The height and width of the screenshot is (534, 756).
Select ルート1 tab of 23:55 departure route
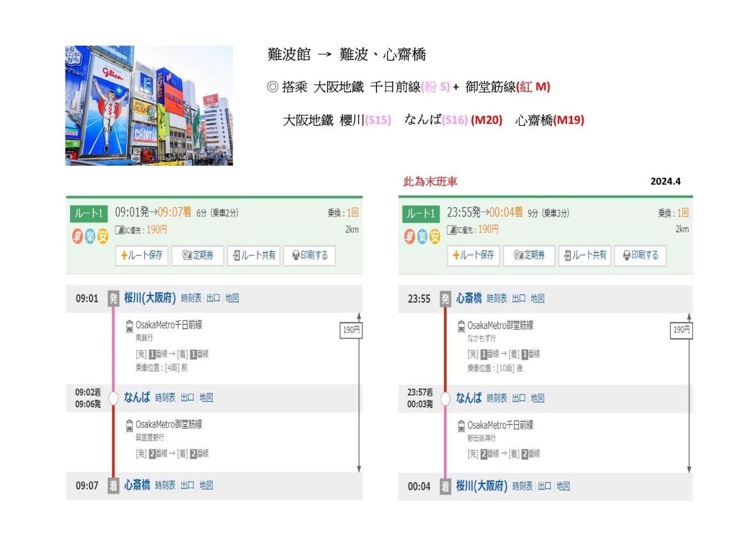click(x=421, y=214)
